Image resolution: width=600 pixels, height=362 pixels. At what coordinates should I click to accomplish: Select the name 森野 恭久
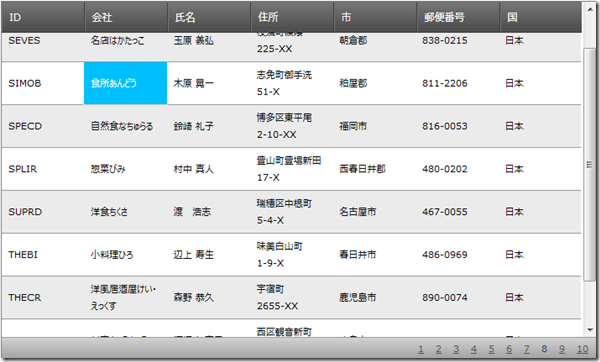tap(194, 297)
